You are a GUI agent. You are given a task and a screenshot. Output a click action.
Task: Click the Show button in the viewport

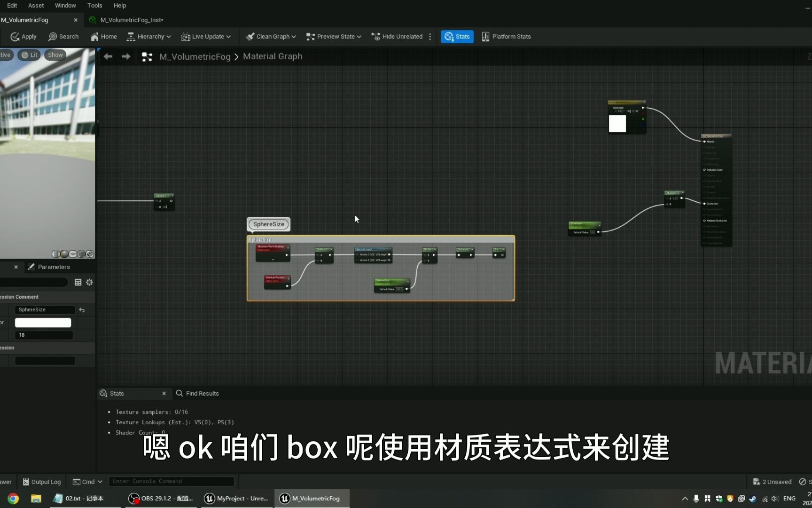click(55, 55)
